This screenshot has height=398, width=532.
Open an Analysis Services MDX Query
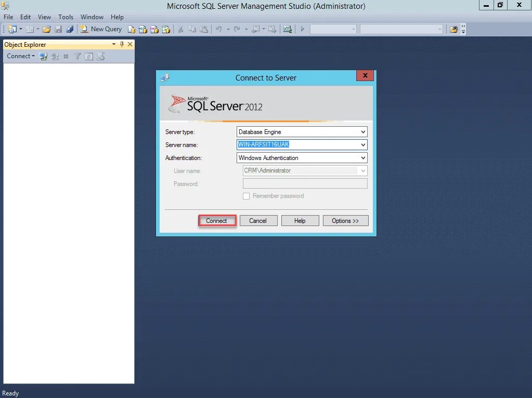(x=143, y=29)
